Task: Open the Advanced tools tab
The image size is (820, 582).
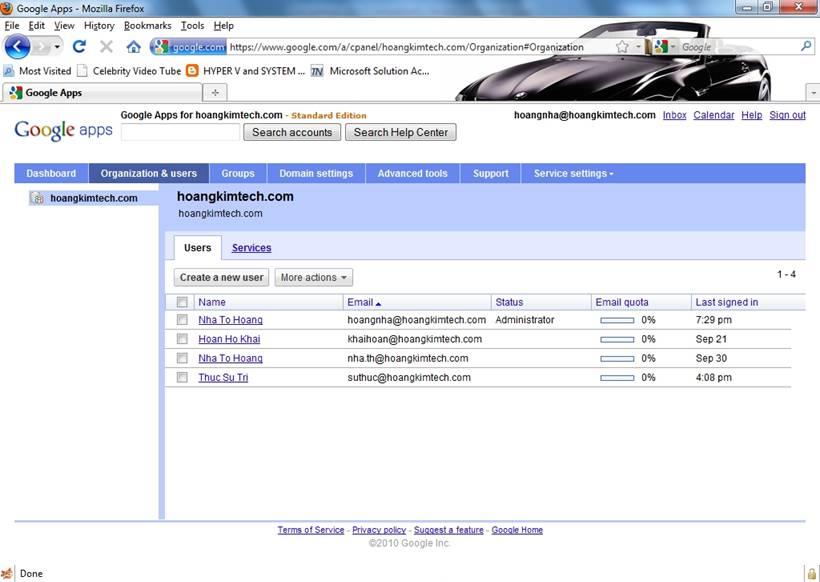Action: (x=413, y=174)
